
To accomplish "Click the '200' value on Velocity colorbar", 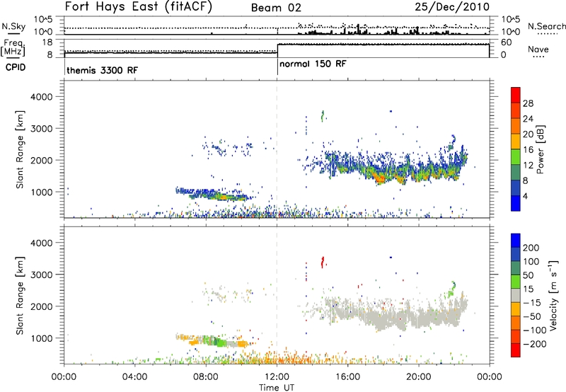I will coord(531,248).
